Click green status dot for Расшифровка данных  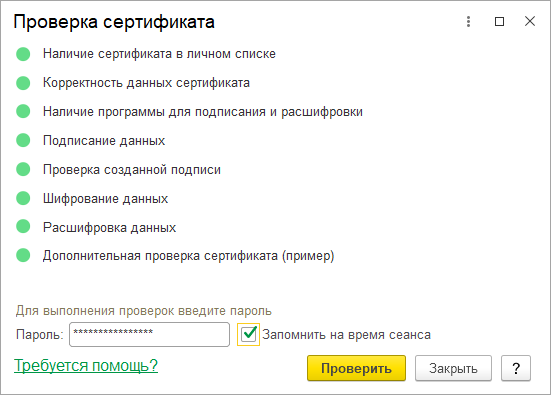click(23, 226)
